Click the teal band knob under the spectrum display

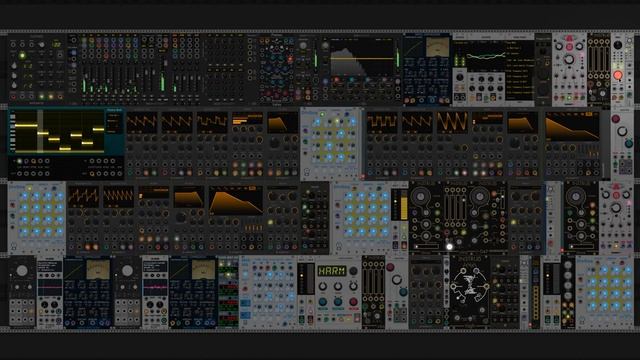pyautogui.click(x=351, y=80)
